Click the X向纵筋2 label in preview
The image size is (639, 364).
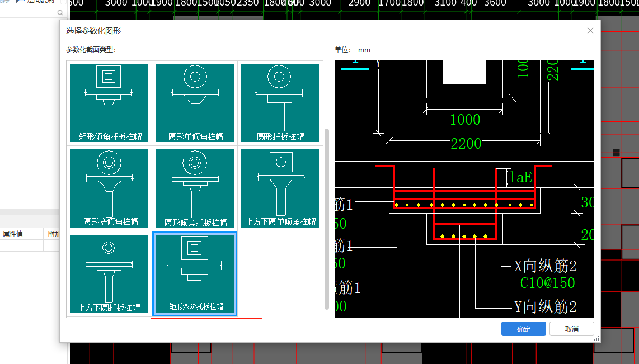tap(545, 266)
